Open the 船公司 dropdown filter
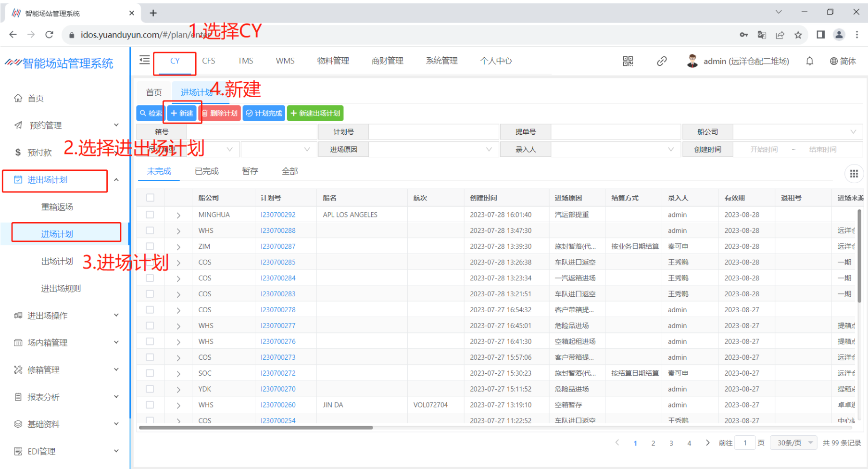868x469 pixels. click(x=797, y=132)
